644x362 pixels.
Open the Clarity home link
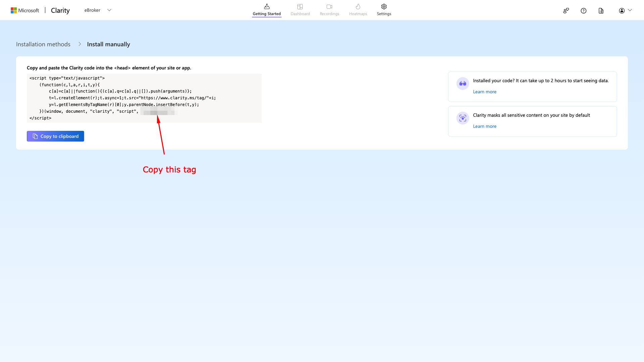60,10
